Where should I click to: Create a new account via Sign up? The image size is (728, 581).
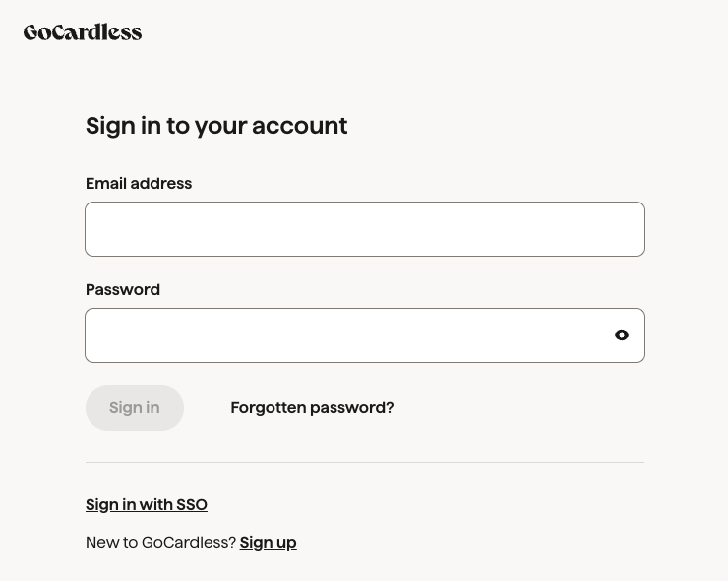(x=268, y=542)
